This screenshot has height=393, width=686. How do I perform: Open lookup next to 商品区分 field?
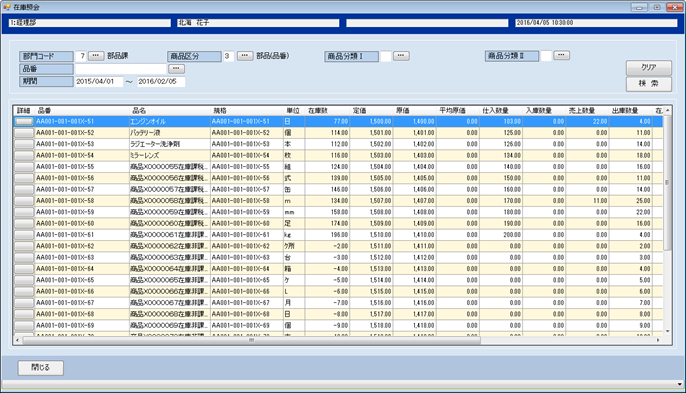(245, 56)
